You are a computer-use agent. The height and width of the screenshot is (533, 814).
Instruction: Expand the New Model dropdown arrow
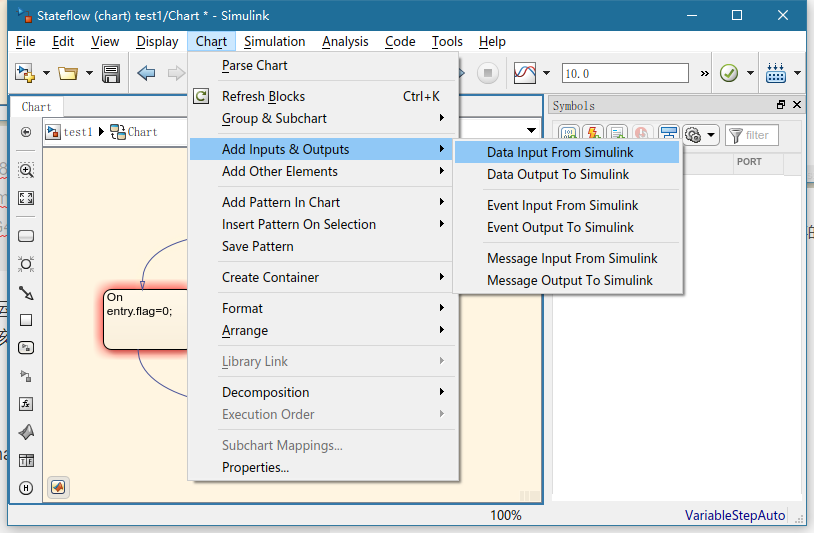[x=46, y=73]
